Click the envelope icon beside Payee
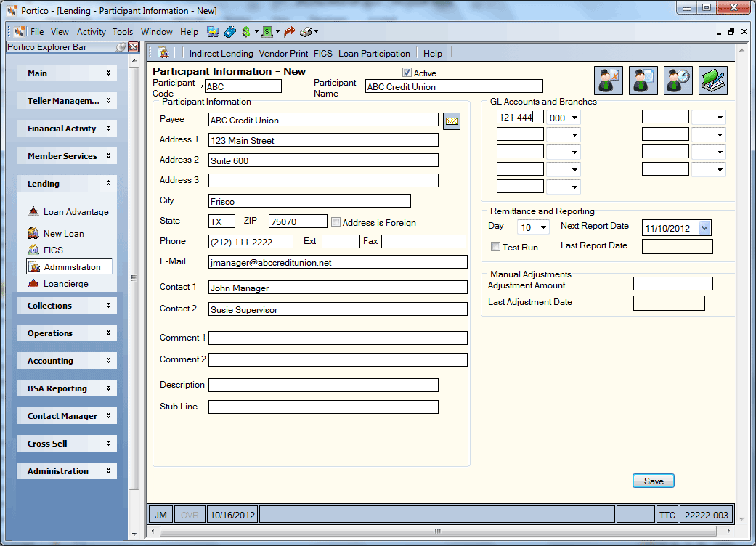Image resolution: width=756 pixels, height=546 pixels. point(452,121)
